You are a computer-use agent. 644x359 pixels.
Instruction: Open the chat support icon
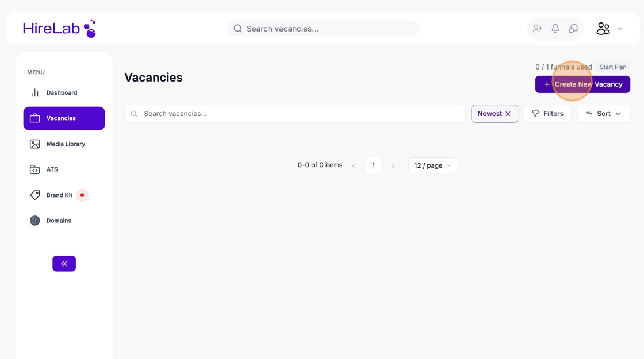coord(573,29)
